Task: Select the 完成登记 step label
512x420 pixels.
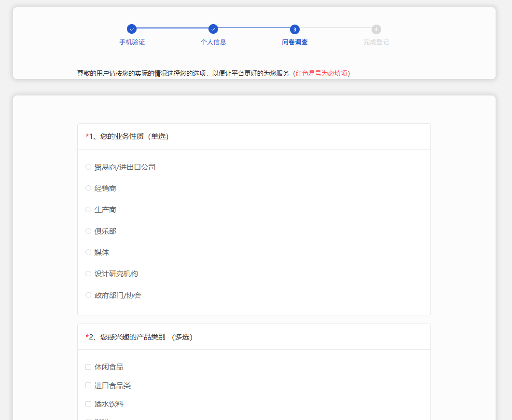Action: pos(376,42)
